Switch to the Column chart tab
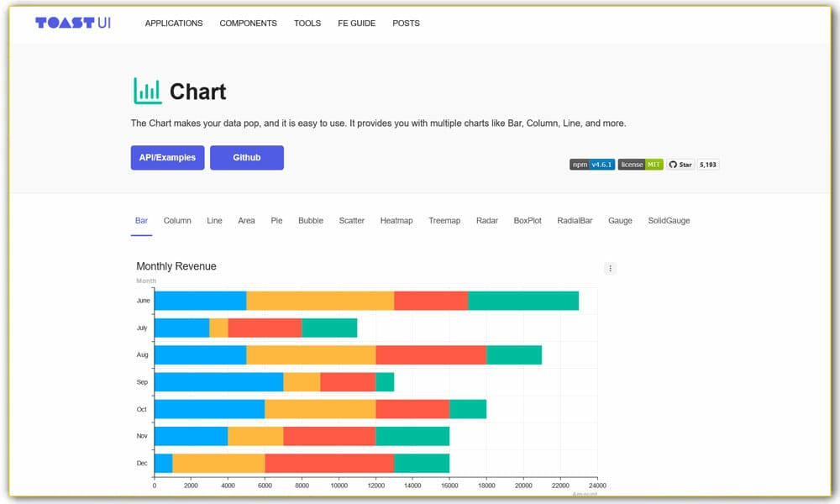The height and width of the screenshot is (504, 840). pyautogui.click(x=177, y=220)
